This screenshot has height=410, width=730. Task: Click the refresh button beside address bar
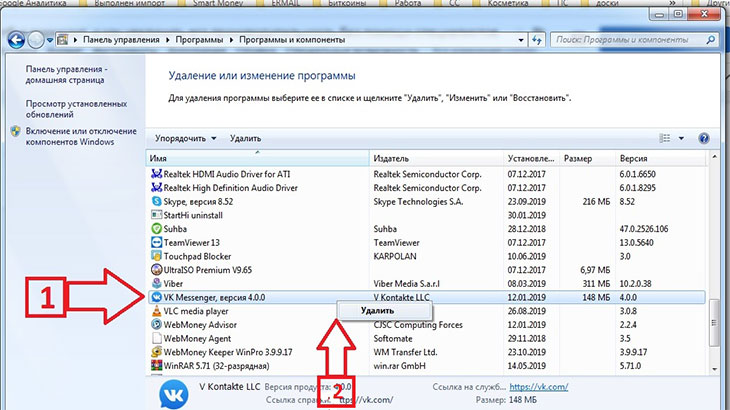pyautogui.click(x=537, y=40)
